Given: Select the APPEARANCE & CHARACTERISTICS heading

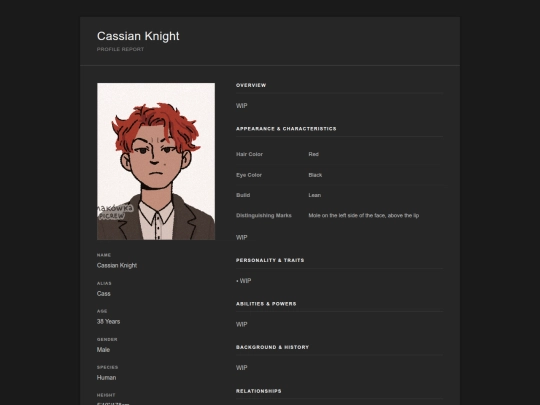Looking at the screenshot, I should tap(286, 129).
